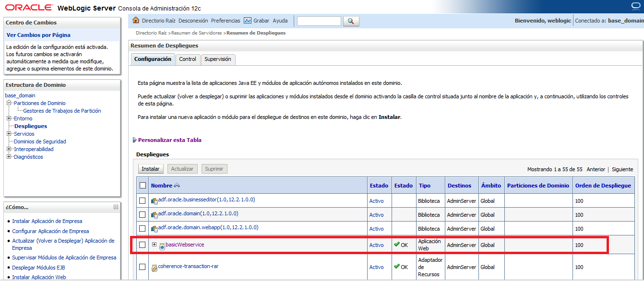Expand the Entorno tree node
This screenshot has height=281, width=644.
9,118
